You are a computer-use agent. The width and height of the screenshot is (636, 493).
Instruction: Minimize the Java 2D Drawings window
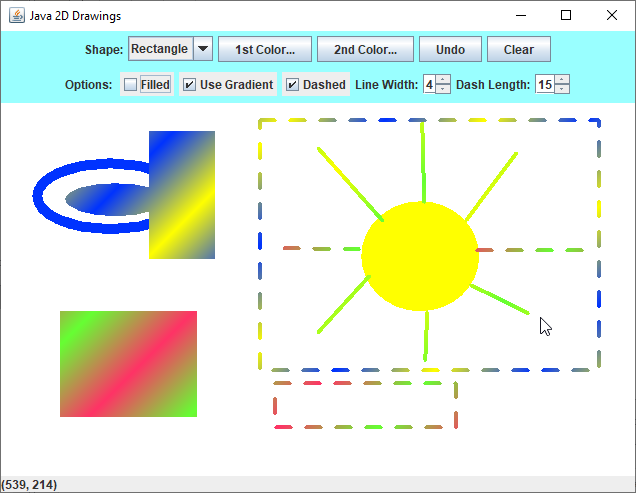tap(521, 15)
